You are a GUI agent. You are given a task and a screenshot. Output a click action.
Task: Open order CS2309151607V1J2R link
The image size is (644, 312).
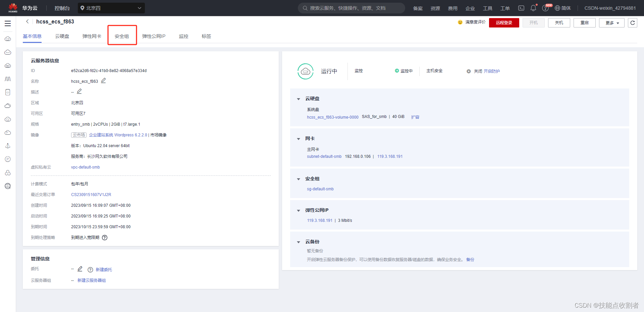(x=91, y=195)
